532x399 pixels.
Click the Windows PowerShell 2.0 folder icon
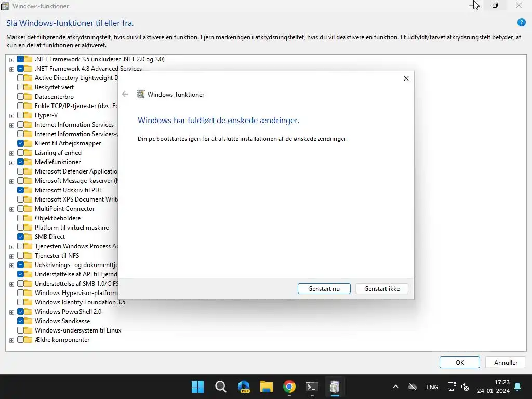coord(29,312)
